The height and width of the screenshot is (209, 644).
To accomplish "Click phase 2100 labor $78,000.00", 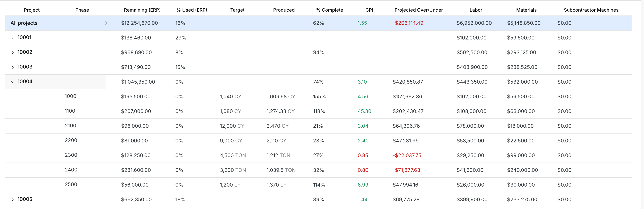I will (x=470, y=126).
